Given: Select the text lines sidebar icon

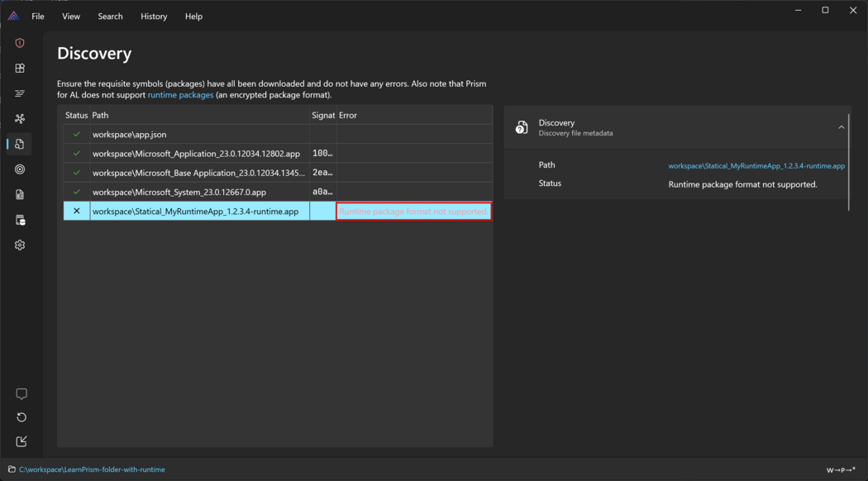Looking at the screenshot, I should pyautogui.click(x=20, y=93).
